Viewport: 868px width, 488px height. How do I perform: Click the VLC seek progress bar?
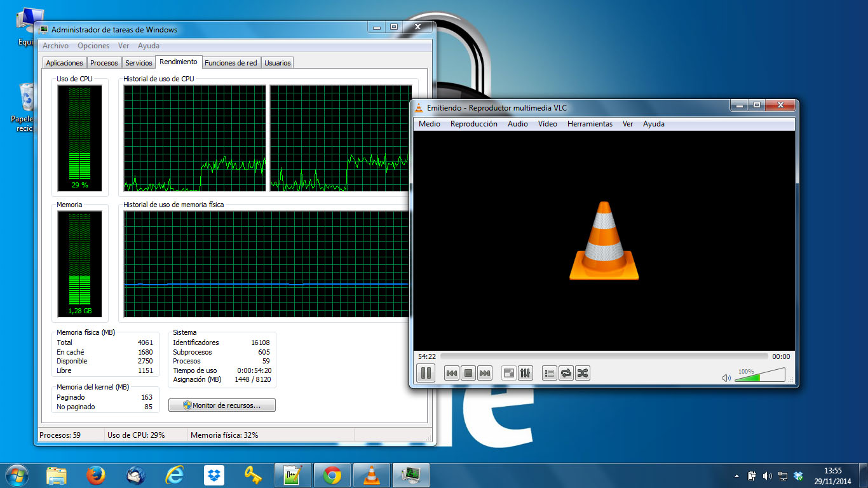[604, 356]
